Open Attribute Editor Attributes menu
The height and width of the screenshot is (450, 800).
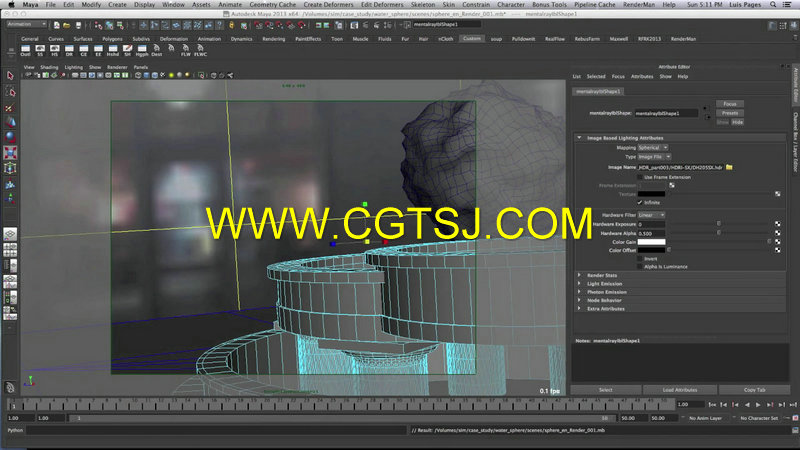tap(642, 77)
